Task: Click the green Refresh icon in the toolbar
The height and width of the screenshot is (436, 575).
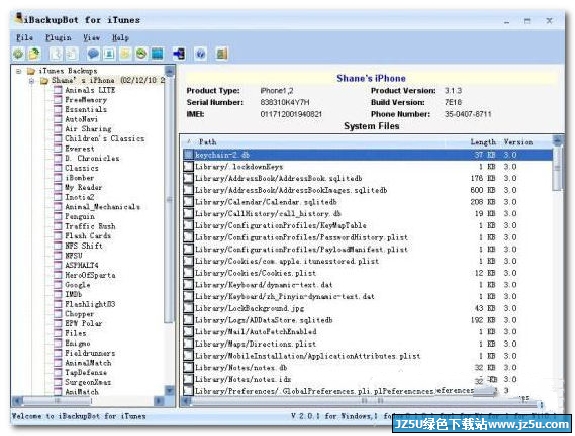Action: (18, 54)
